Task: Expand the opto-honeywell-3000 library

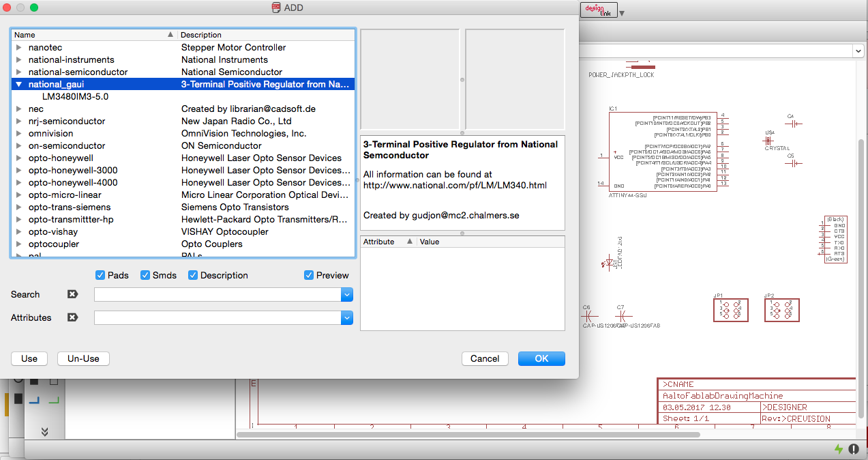Action: pos(19,170)
